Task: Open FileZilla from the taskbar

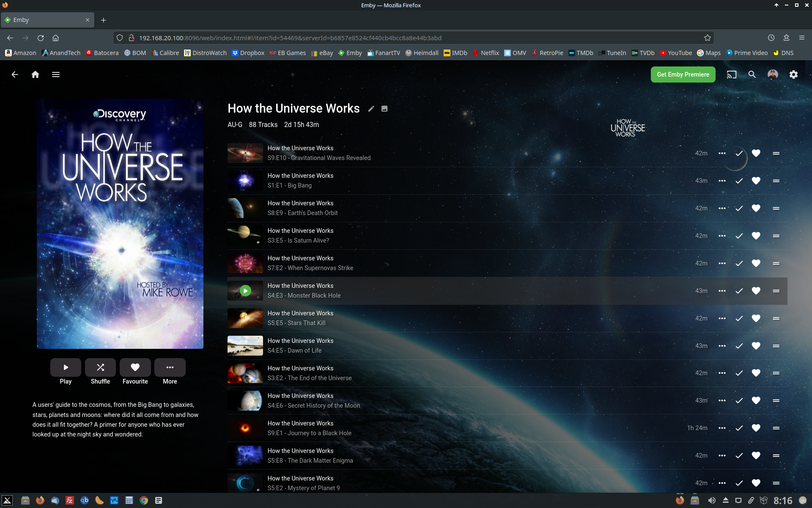Action: (70, 500)
